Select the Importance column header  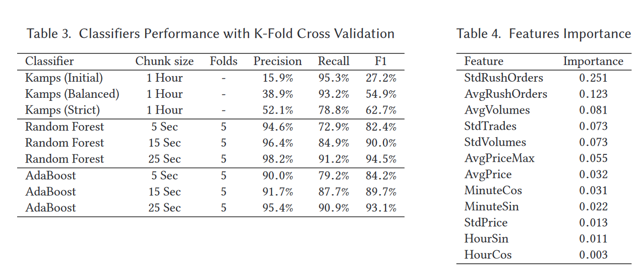(x=593, y=62)
